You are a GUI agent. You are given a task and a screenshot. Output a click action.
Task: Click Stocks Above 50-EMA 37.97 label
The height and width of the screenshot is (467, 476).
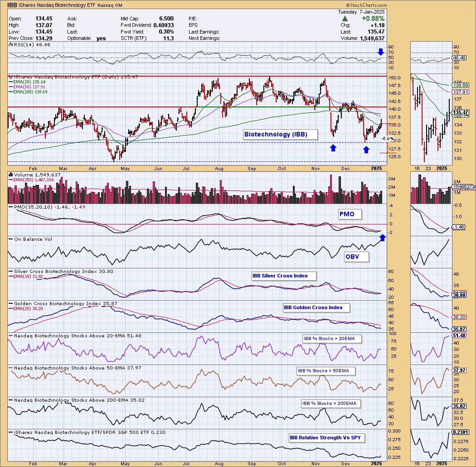coord(78,368)
